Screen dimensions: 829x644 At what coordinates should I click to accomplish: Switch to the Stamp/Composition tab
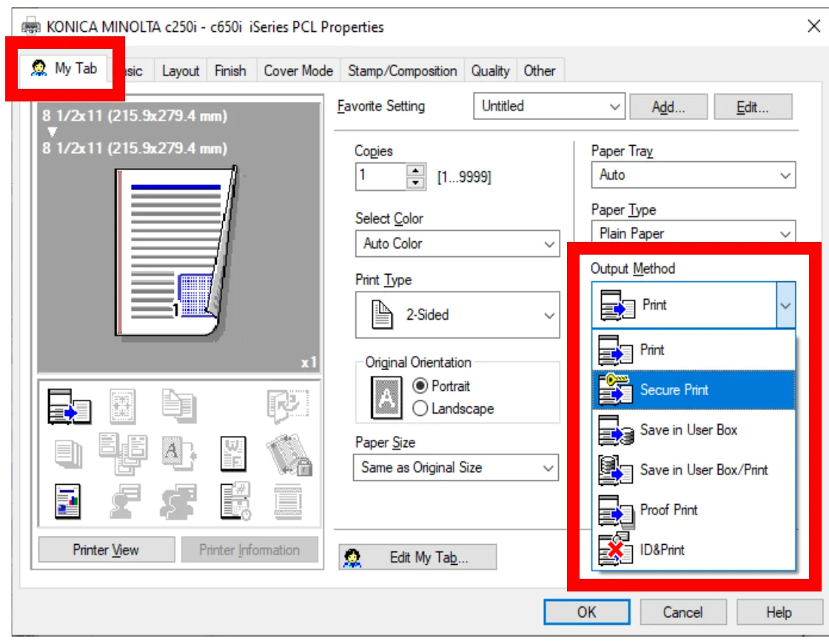coord(403,71)
